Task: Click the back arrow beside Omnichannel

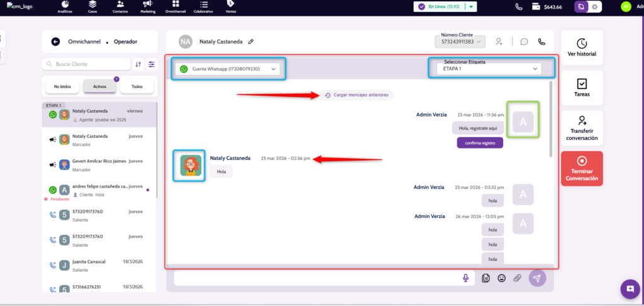Action: (x=55, y=42)
